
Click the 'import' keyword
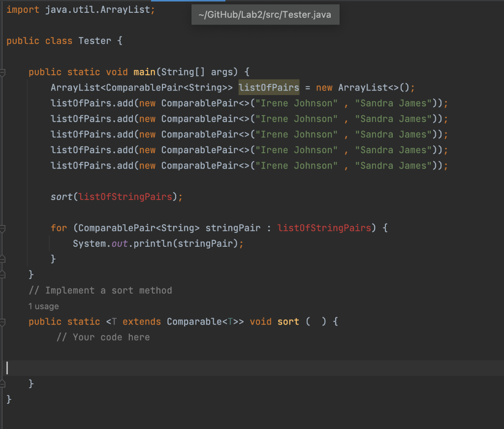coord(23,10)
